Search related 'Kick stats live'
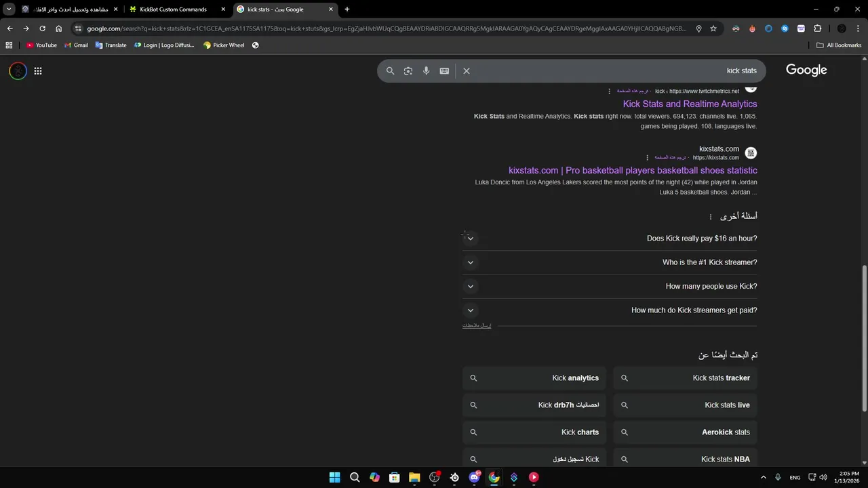 (x=685, y=405)
